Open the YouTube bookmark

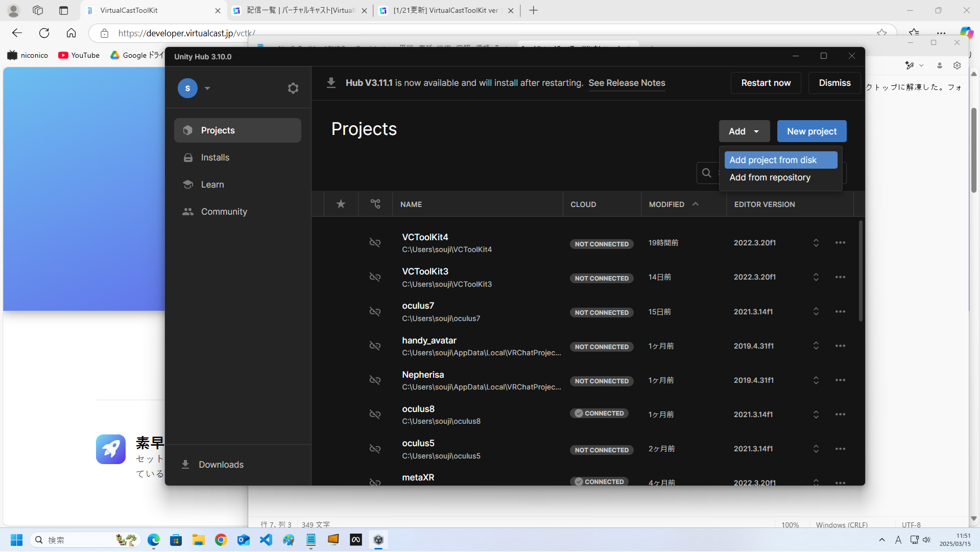[x=79, y=55]
